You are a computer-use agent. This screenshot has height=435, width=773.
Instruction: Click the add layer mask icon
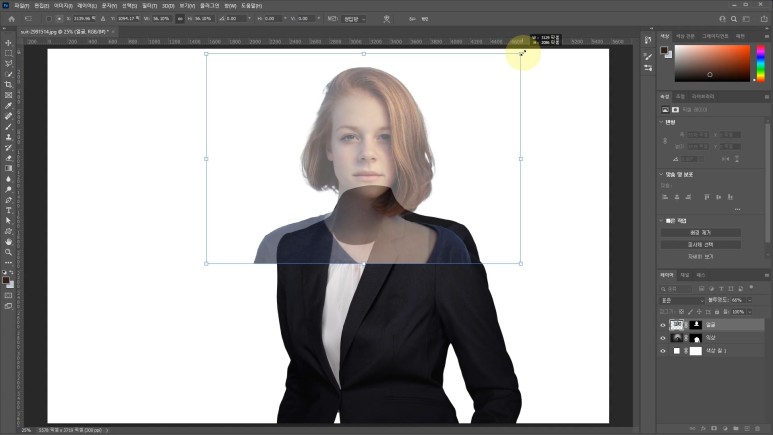(713, 429)
